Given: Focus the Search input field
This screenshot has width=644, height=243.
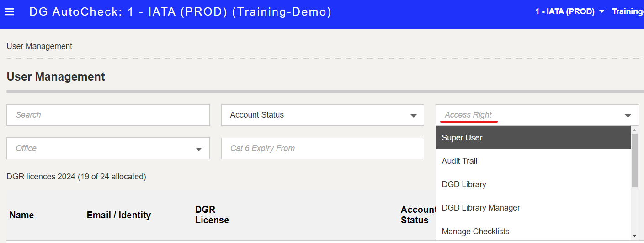Looking at the screenshot, I should coord(108,115).
